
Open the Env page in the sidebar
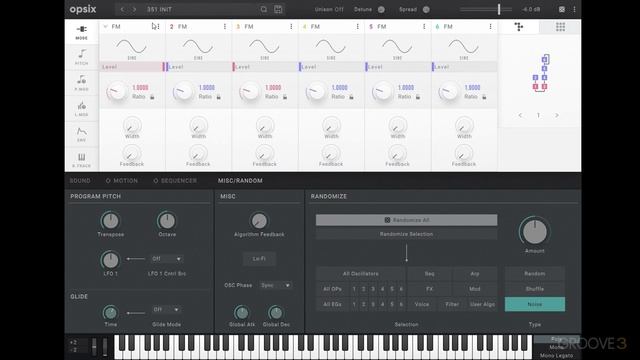coord(82,134)
